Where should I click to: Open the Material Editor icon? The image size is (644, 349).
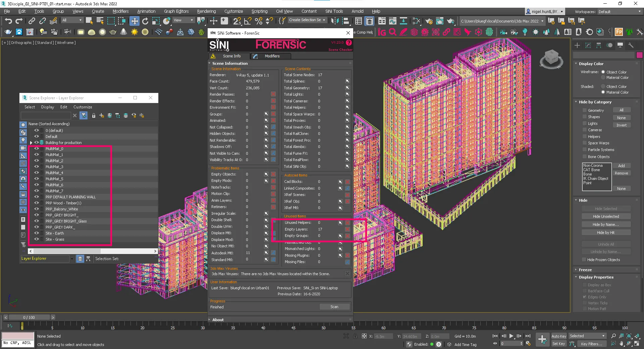tap(417, 21)
